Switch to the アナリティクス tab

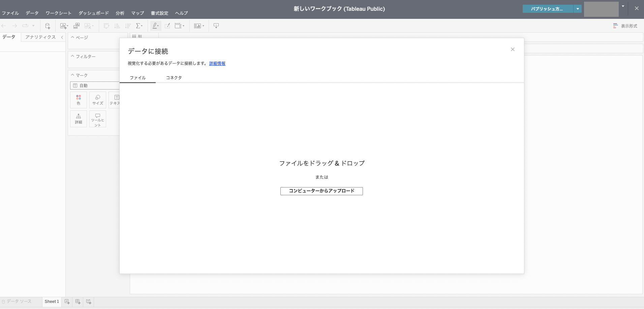click(x=40, y=37)
